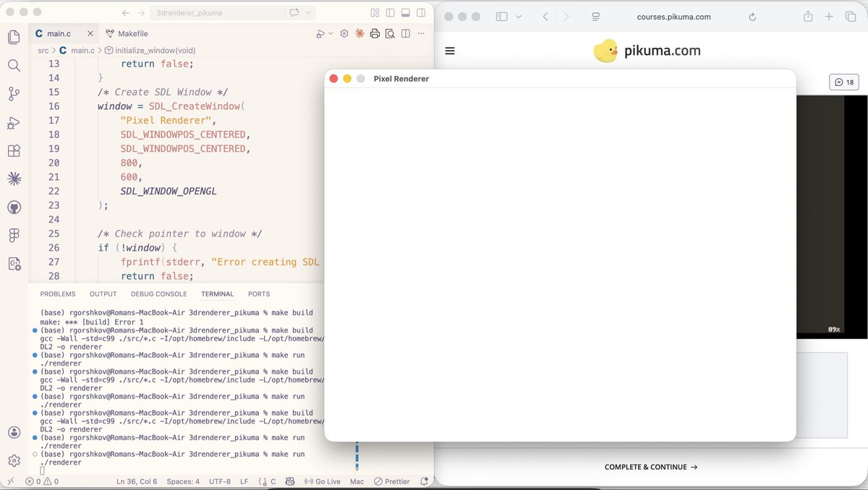This screenshot has width=868, height=490.
Task: Click the Mac status bar item
Action: coord(357,481)
